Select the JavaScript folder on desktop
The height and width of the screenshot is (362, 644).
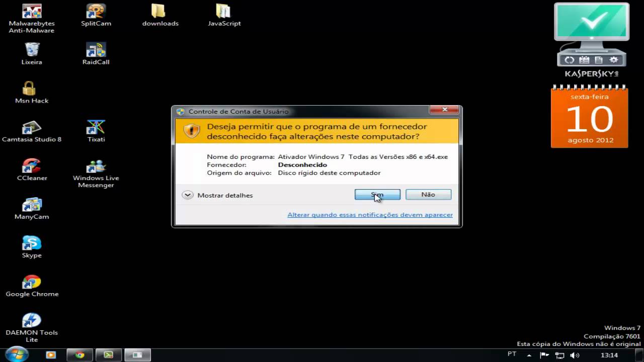224,15
